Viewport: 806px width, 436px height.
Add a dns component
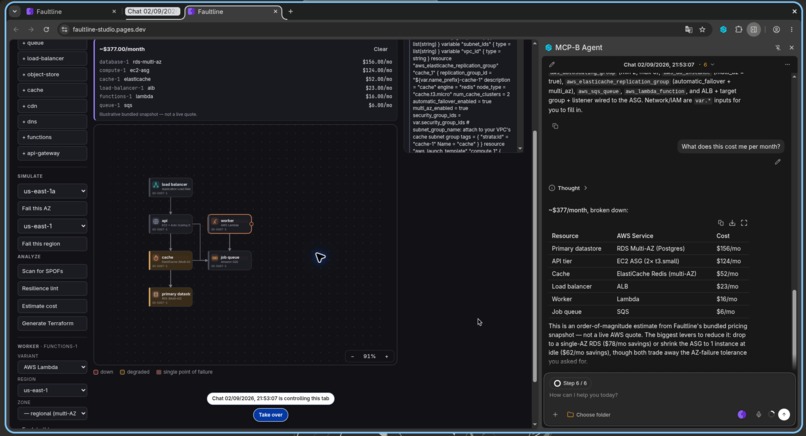(x=52, y=122)
